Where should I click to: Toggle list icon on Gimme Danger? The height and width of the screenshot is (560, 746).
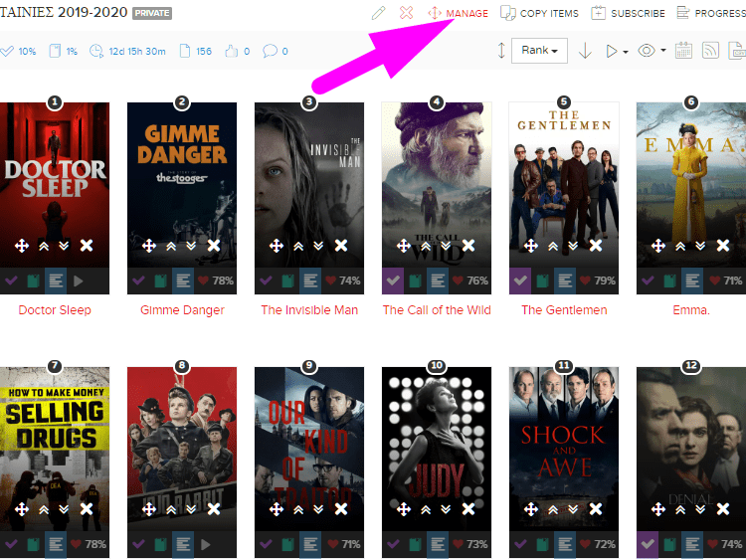point(183,280)
